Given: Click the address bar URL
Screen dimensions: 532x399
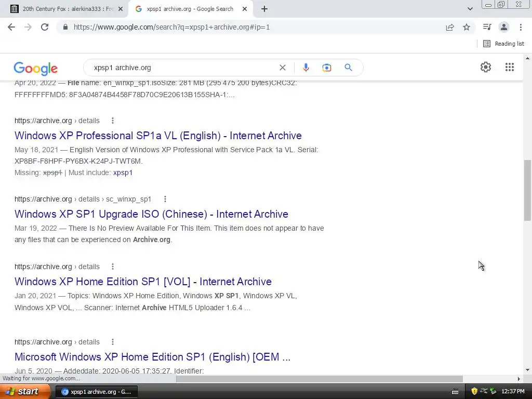Looking at the screenshot, I should (x=171, y=27).
